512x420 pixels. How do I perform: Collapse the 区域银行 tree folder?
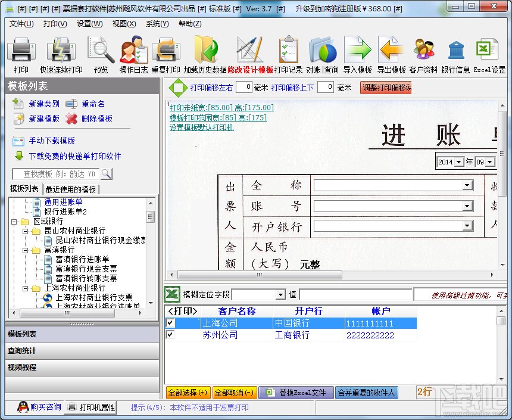(14, 222)
